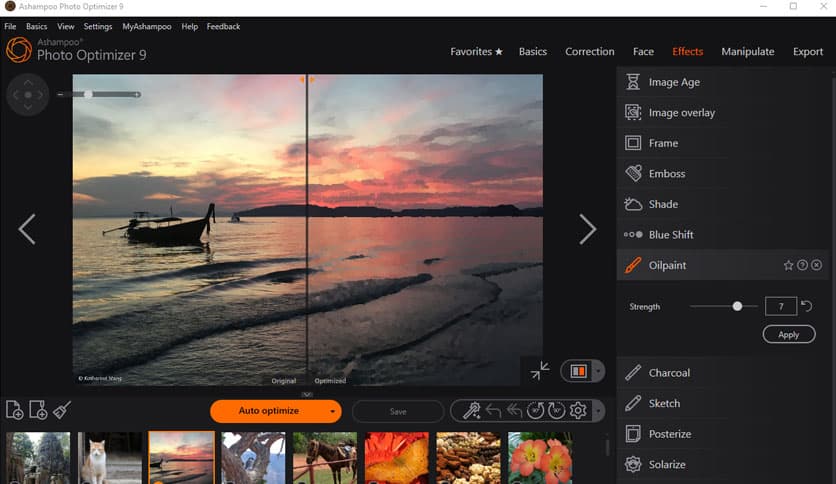The width and height of the screenshot is (836, 484).
Task: Undo all changes with double arrow
Action: click(514, 410)
